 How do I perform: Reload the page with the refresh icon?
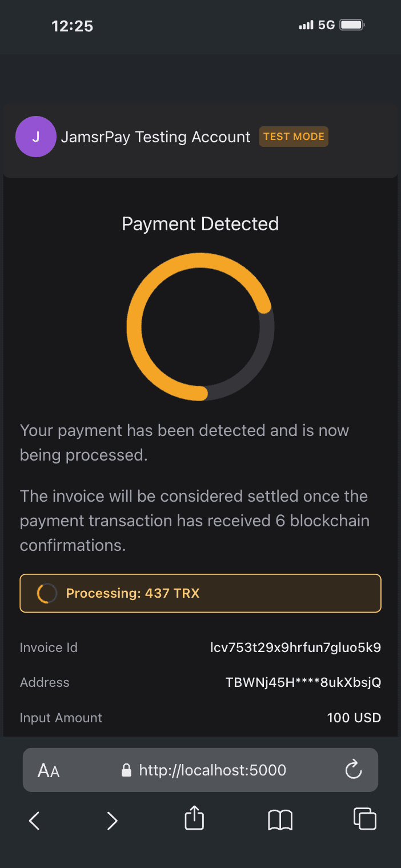coord(354,769)
